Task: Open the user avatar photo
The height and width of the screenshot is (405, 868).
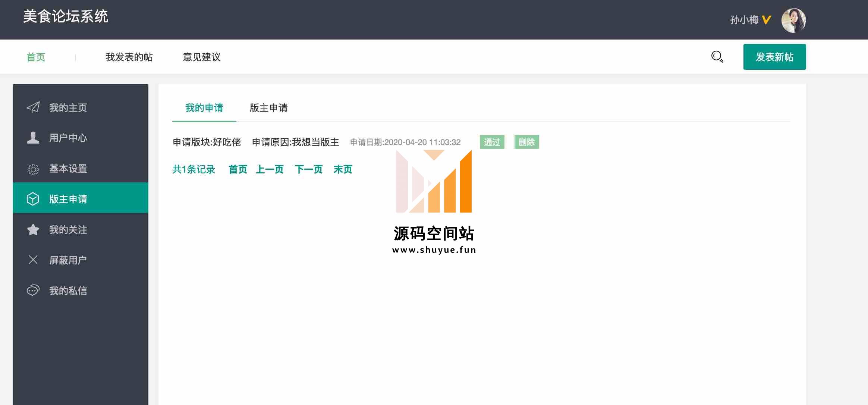Action: (794, 20)
